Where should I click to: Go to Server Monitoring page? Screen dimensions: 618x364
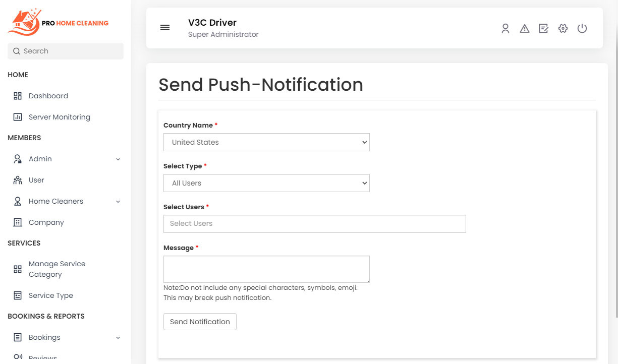pos(59,117)
